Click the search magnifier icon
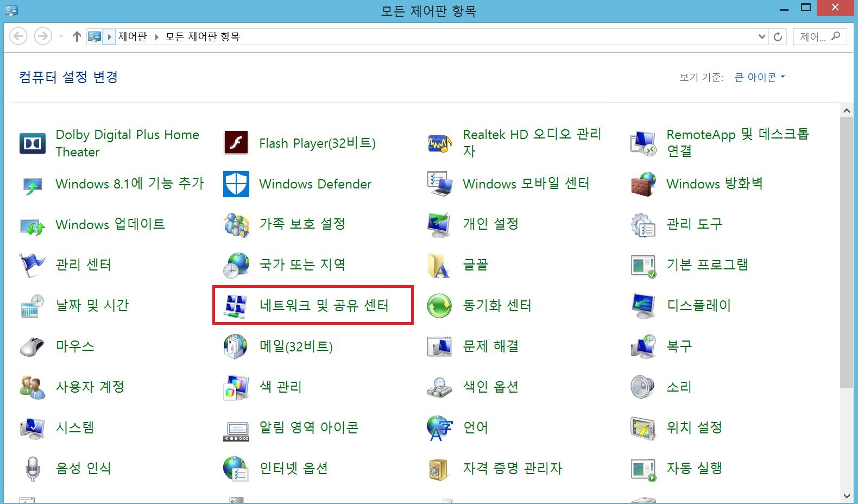Viewport: 858px width, 504px height. point(836,36)
